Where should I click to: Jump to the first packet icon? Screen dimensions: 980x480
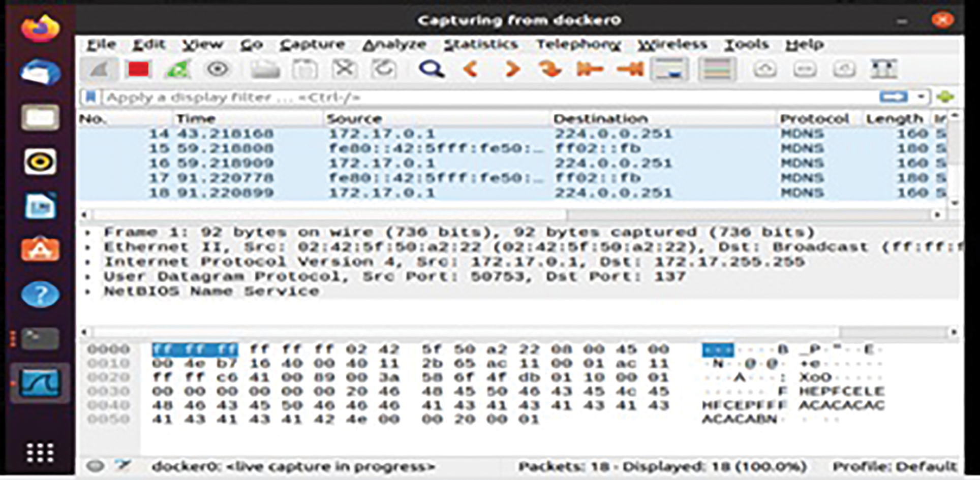590,69
